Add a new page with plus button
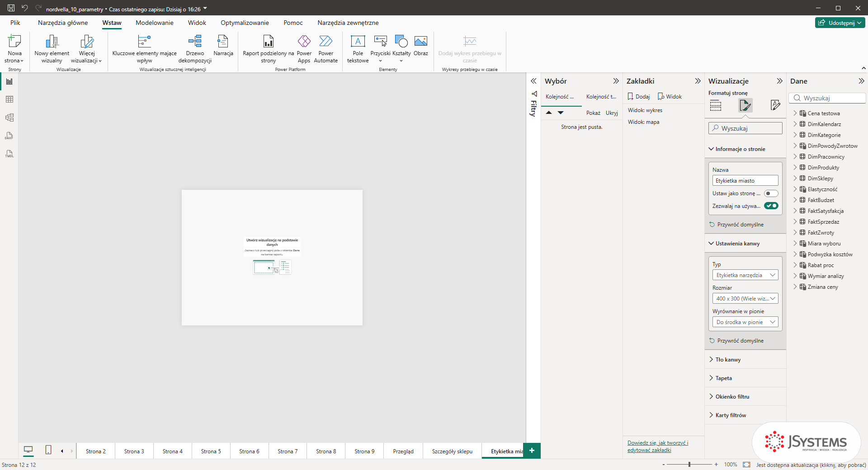The height and width of the screenshot is (470, 868). [532, 451]
